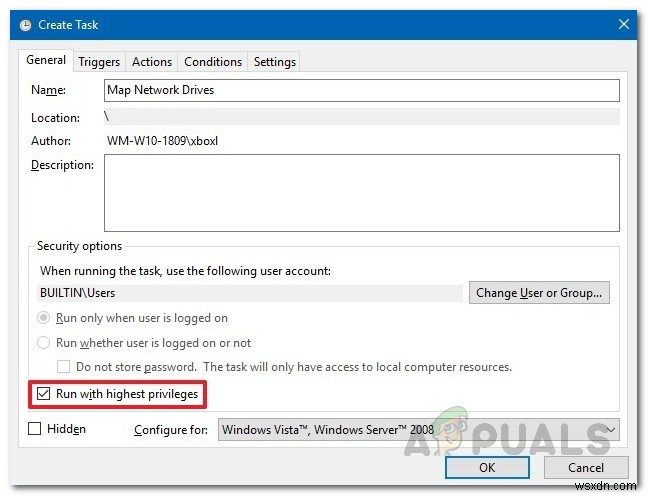Uncheck Run with highest privileges
The image size is (648, 496).
pos(43,393)
